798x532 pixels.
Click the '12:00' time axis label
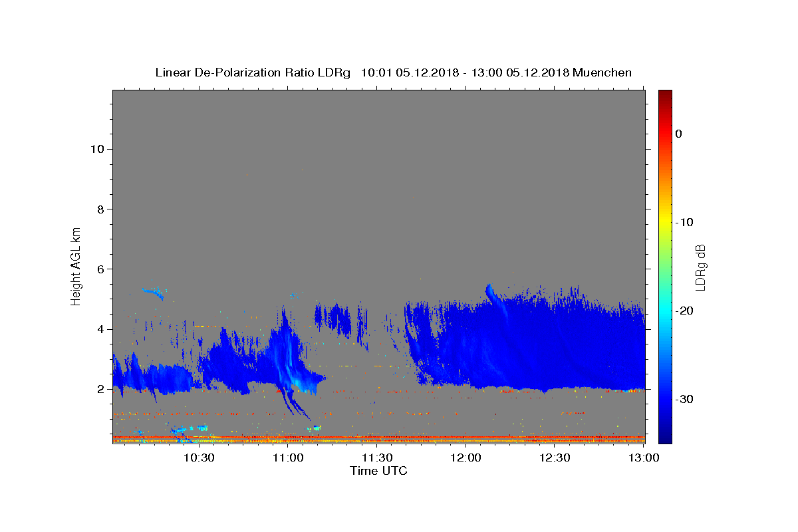click(466, 458)
